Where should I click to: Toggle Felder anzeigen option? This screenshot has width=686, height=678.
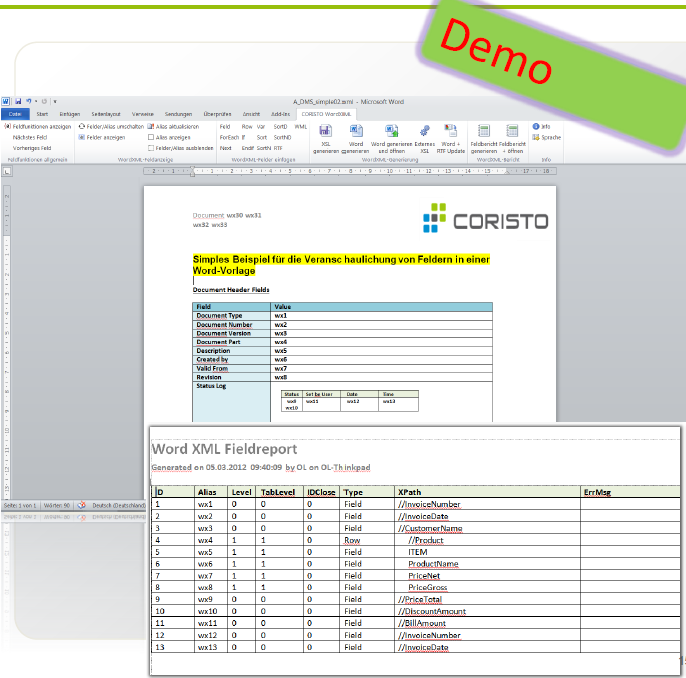(x=102, y=137)
